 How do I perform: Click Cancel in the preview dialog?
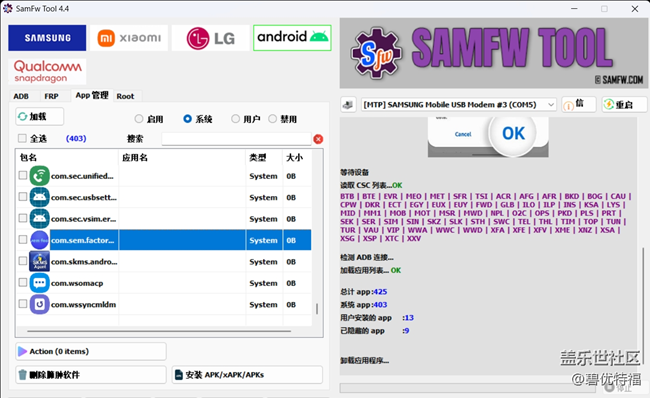pyautogui.click(x=463, y=134)
